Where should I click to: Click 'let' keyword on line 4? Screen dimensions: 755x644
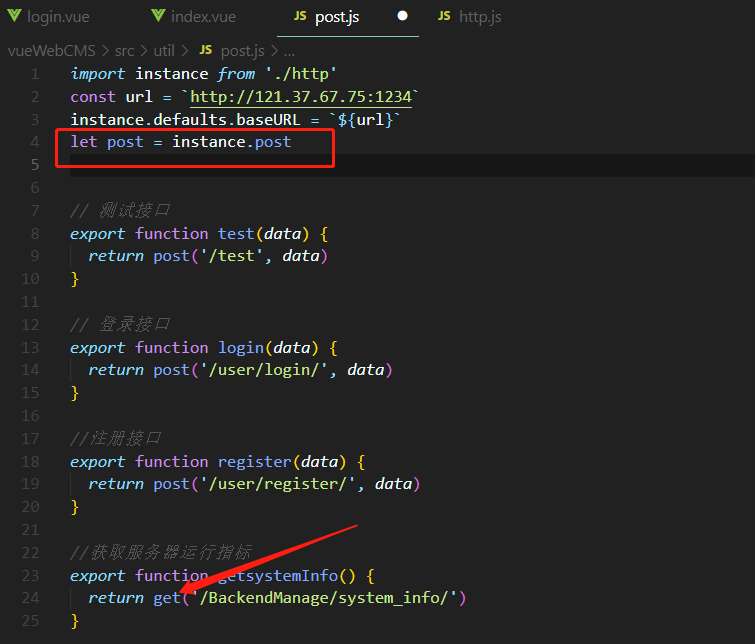[x=84, y=142]
